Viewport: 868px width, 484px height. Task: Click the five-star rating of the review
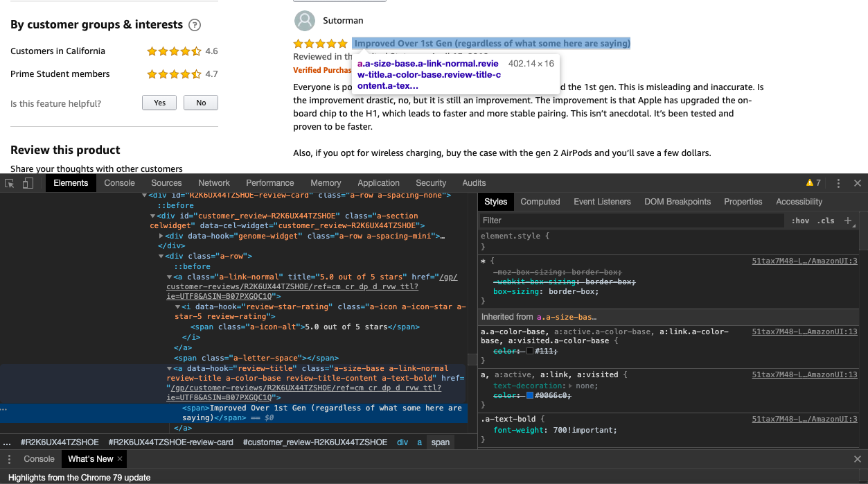click(x=320, y=44)
